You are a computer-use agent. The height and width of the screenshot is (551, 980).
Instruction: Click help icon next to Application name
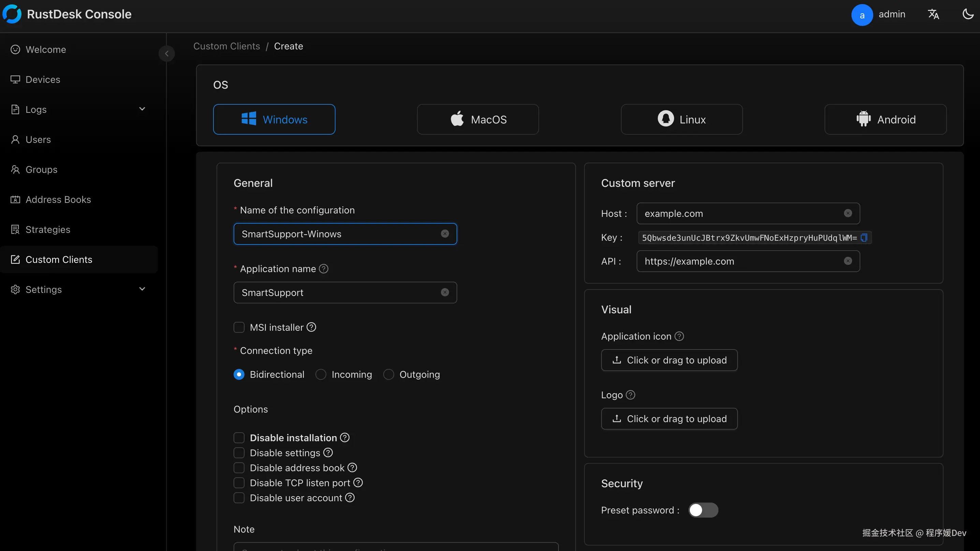324,269
